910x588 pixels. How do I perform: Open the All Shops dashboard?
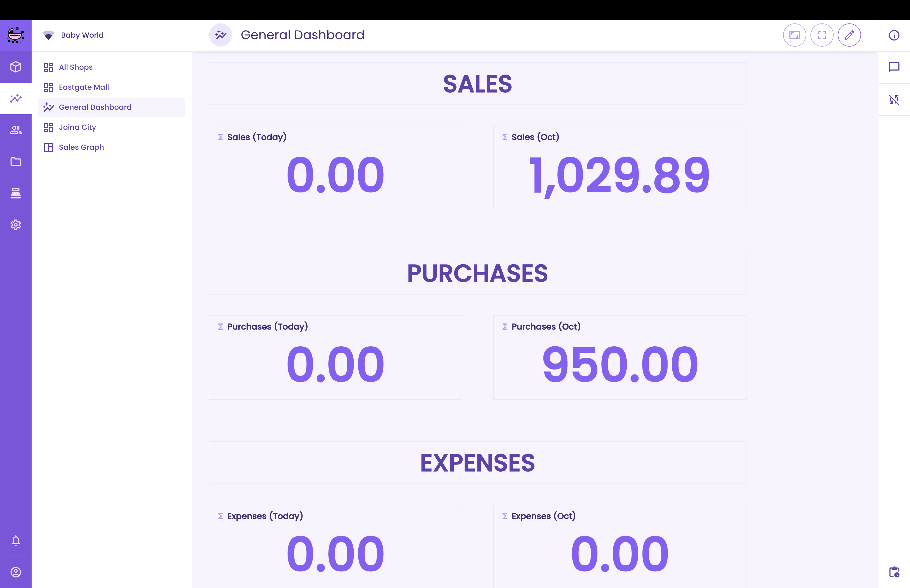(x=76, y=67)
